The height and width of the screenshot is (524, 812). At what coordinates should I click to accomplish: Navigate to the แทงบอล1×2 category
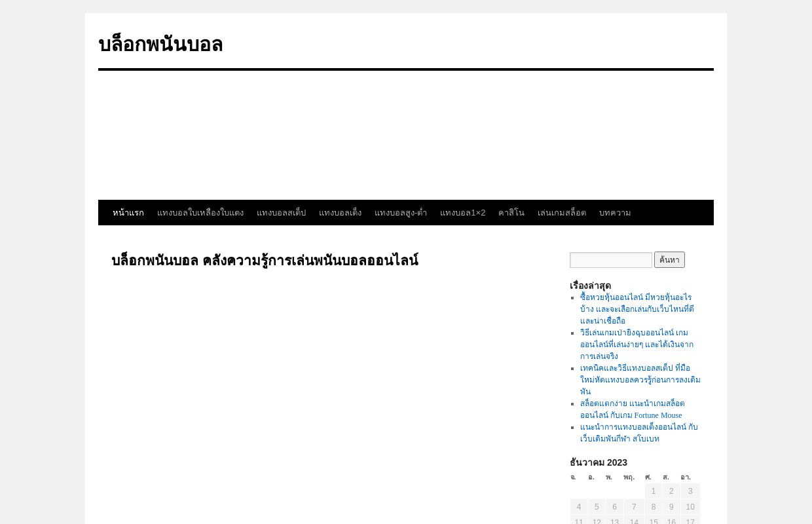463,212
